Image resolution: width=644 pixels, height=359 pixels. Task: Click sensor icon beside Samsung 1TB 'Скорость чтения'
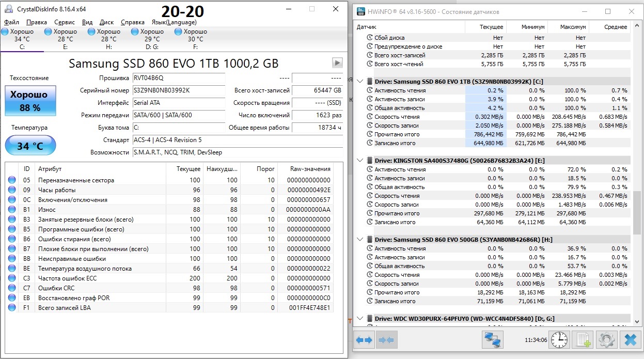pos(369,117)
